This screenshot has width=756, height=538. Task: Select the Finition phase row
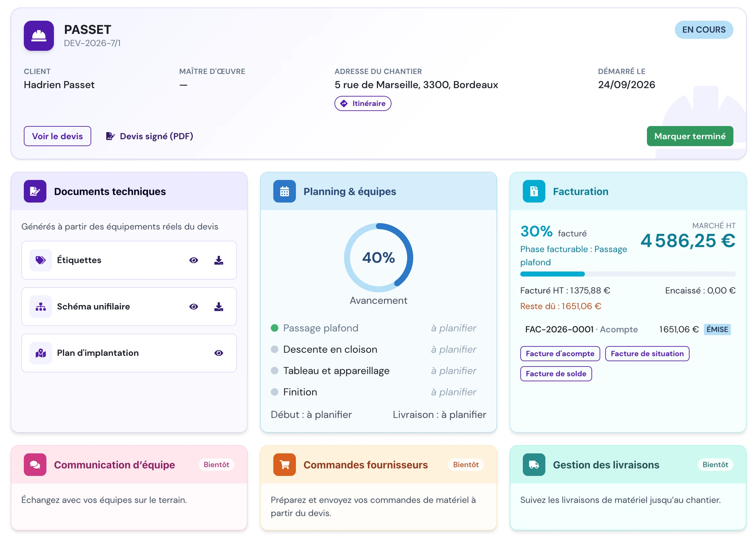click(378, 392)
